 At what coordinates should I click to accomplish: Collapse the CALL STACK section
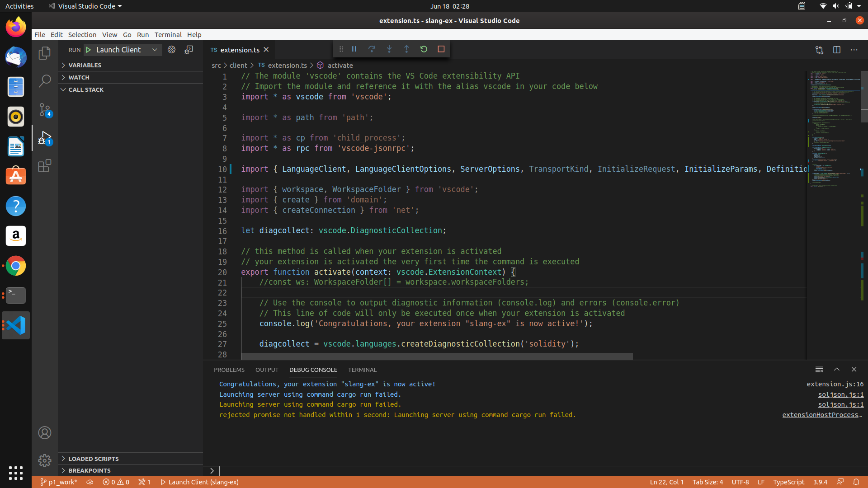coord(131,89)
